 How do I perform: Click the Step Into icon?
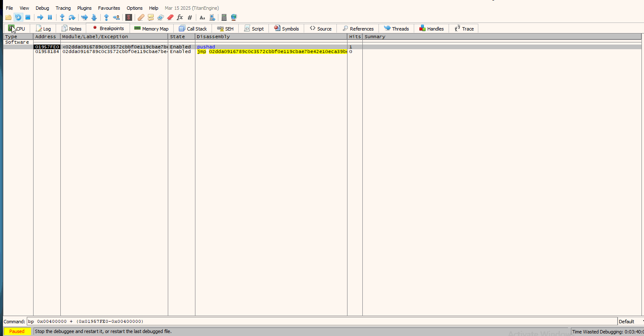pyautogui.click(x=62, y=17)
